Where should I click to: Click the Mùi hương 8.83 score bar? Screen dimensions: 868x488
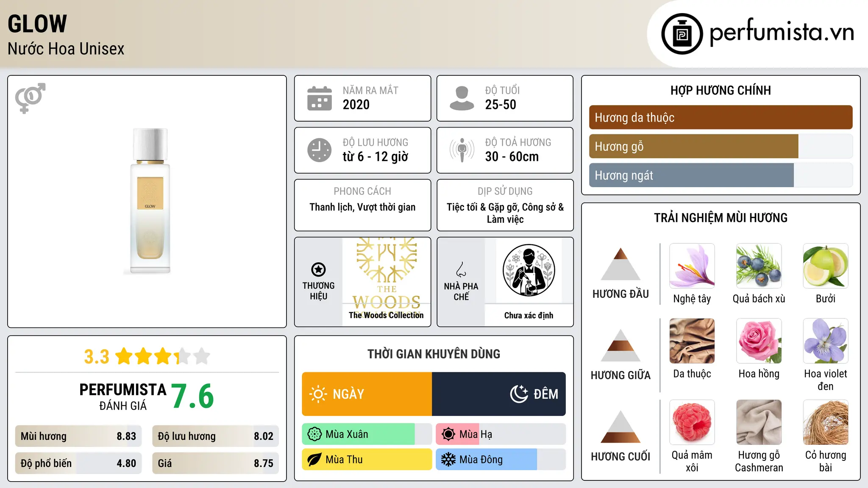tap(78, 436)
